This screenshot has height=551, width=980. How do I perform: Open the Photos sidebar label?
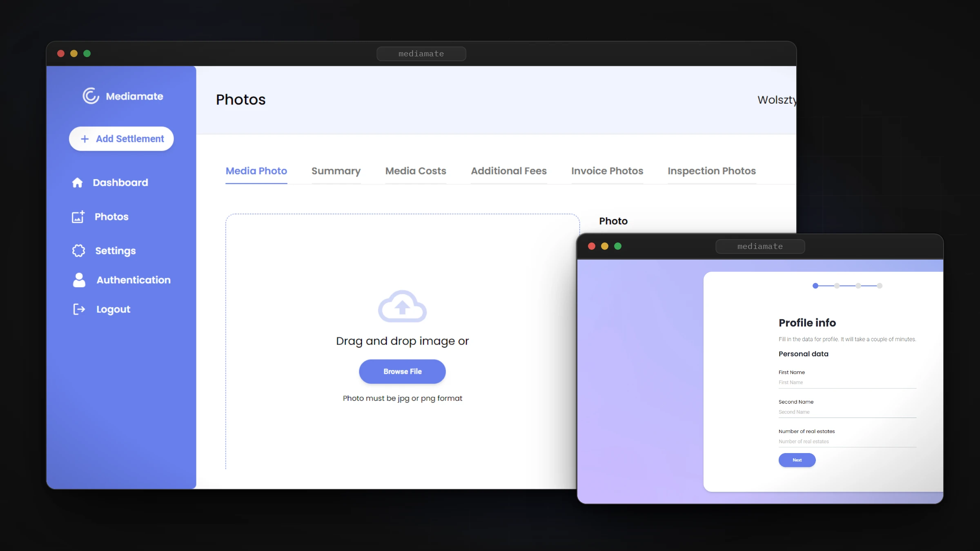click(111, 217)
